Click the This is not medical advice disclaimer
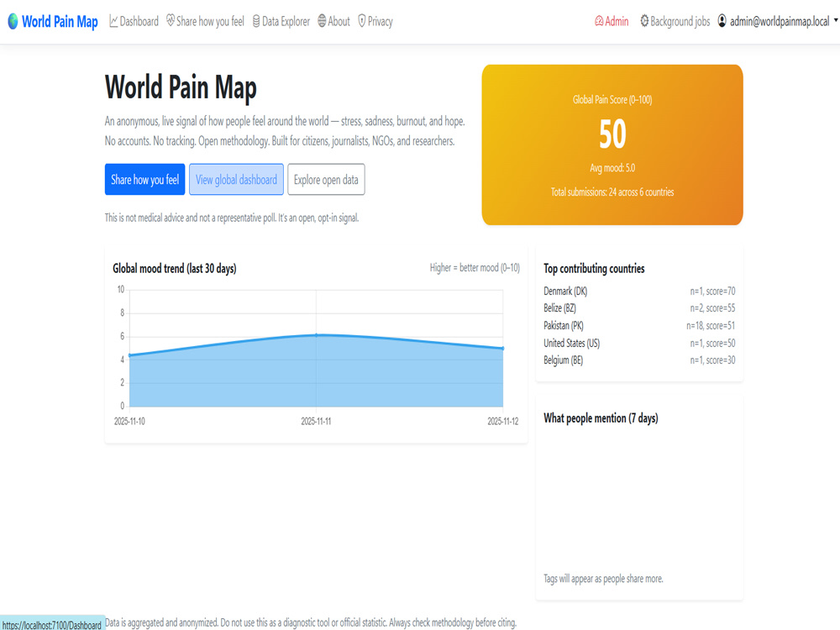This screenshot has height=630, width=840. (232, 218)
